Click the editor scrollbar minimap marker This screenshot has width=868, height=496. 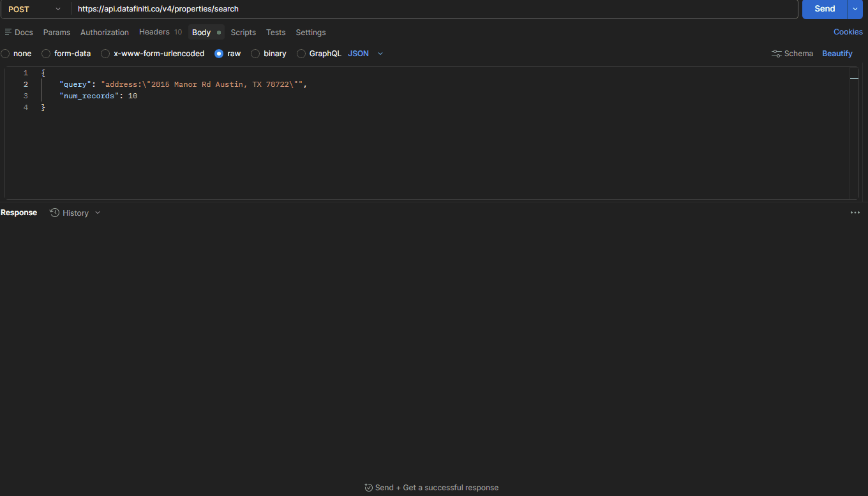click(854, 78)
